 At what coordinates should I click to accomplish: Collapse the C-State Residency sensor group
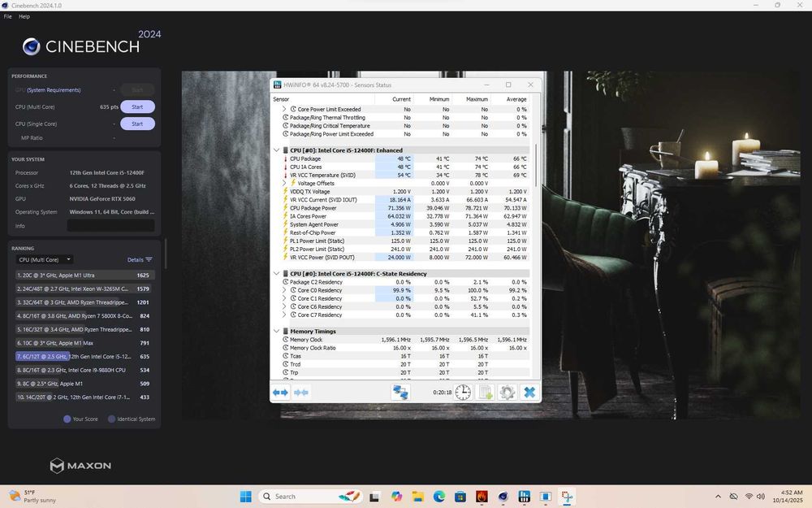[x=276, y=274]
